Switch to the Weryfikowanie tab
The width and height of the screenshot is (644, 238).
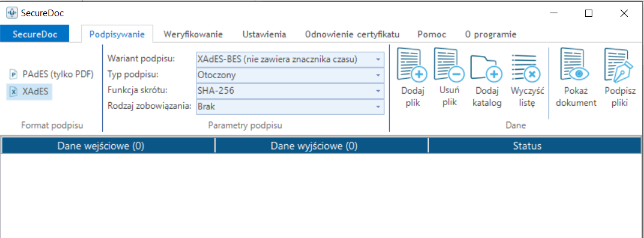[193, 34]
